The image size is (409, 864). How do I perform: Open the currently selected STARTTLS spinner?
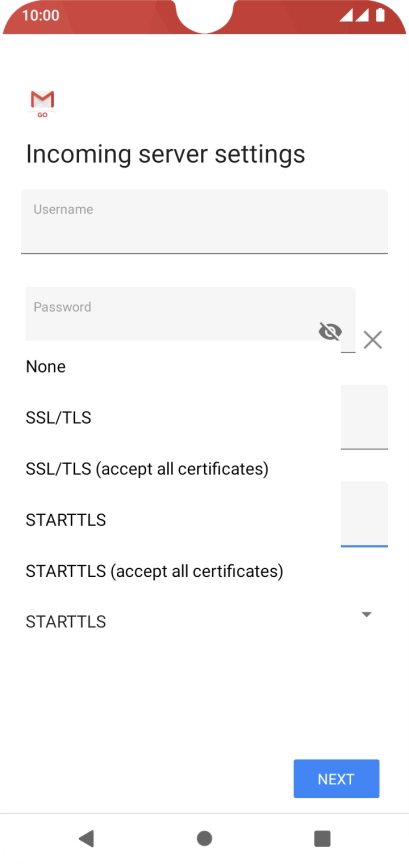point(204,622)
